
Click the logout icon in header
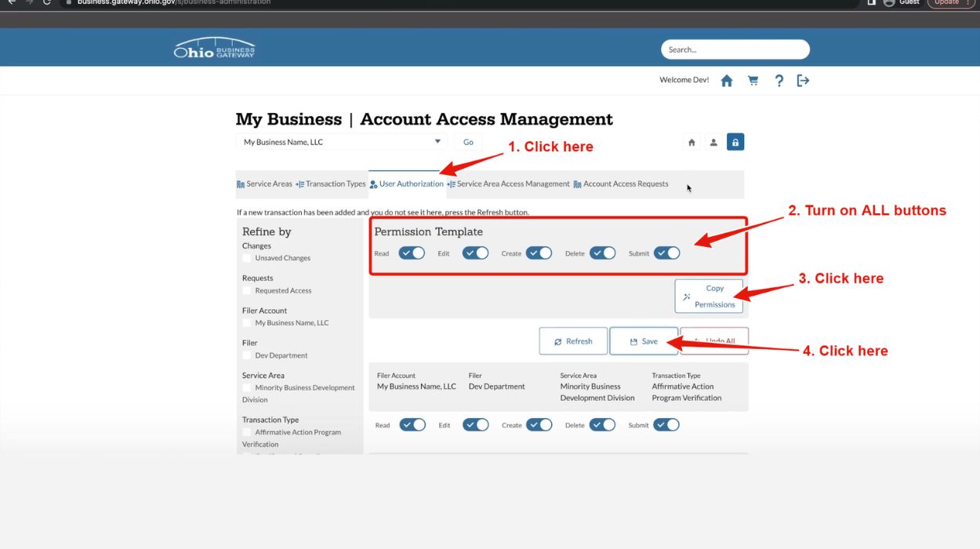click(x=803, y=81)
